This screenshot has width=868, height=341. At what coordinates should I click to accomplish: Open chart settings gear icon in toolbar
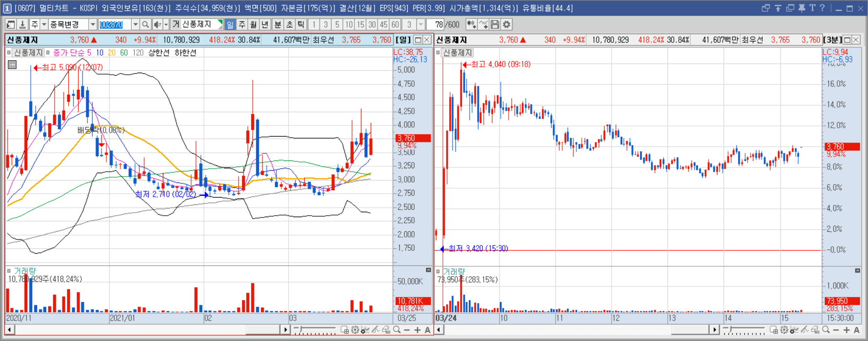[507, 24]
